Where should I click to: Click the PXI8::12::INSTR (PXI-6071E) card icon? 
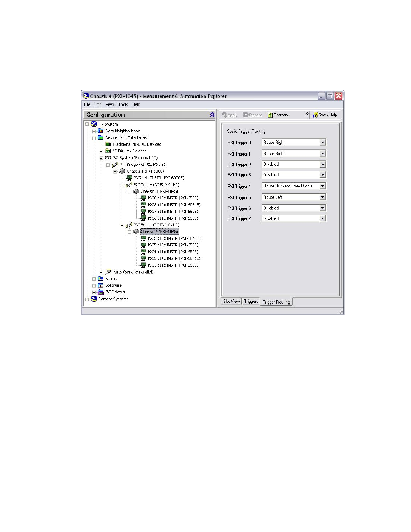143,205
